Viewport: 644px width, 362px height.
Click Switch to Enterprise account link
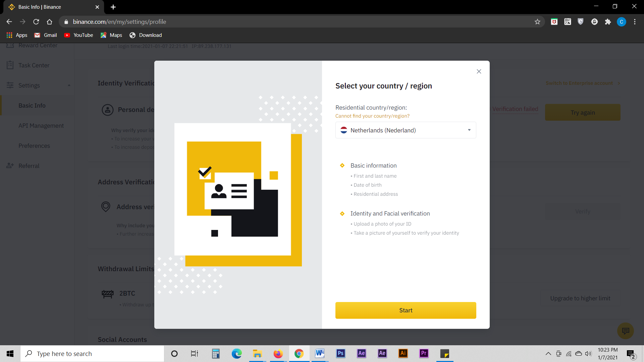coord(583,83)
